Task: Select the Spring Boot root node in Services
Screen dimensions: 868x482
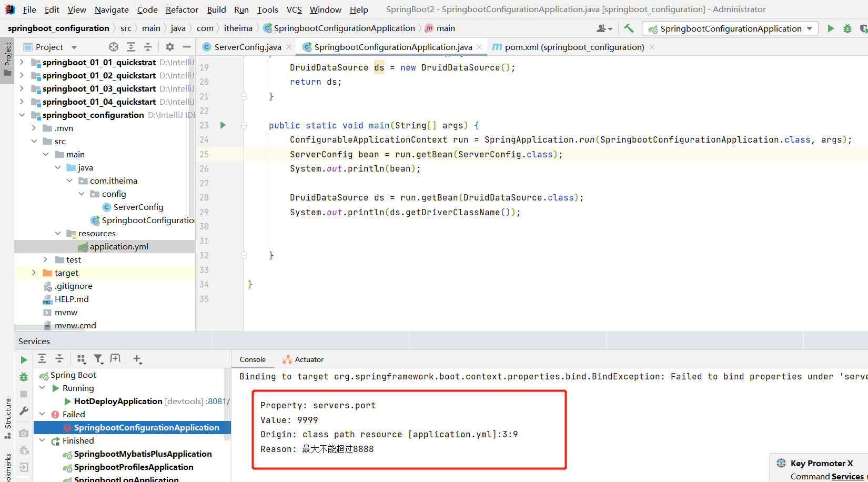Action: (x=73, y=375)
